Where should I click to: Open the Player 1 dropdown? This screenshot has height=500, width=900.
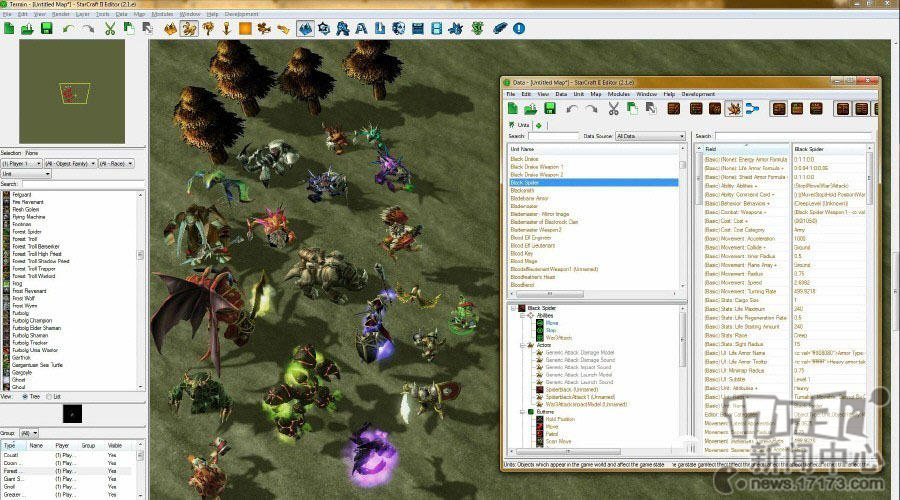click(21, 163)
